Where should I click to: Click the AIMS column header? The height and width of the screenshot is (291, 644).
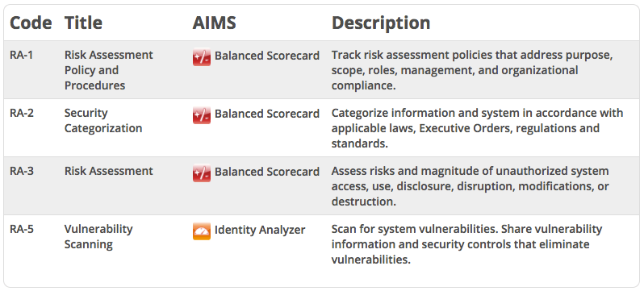tap(214, 23)
